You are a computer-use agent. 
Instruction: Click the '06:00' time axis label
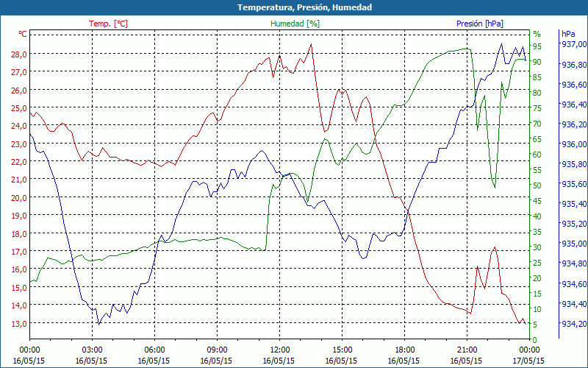coord(154,351)
